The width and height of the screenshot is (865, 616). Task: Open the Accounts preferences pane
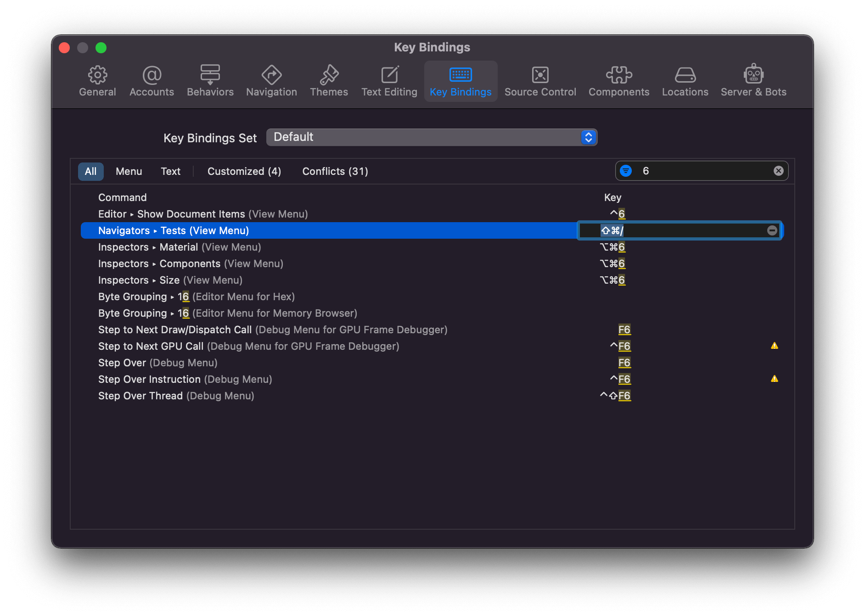pyautogui.click(x=152, y=81)
